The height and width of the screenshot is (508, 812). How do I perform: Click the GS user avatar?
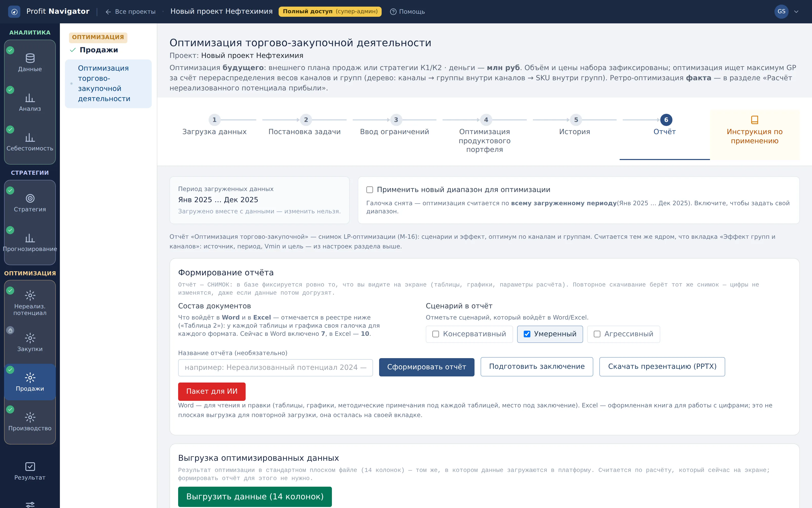(781, 11)
